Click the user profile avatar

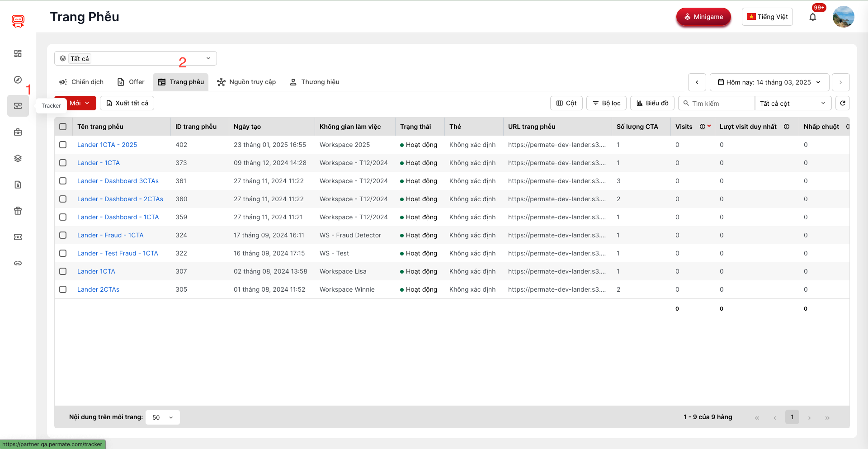pyautogui.click(x=843, y=17)
